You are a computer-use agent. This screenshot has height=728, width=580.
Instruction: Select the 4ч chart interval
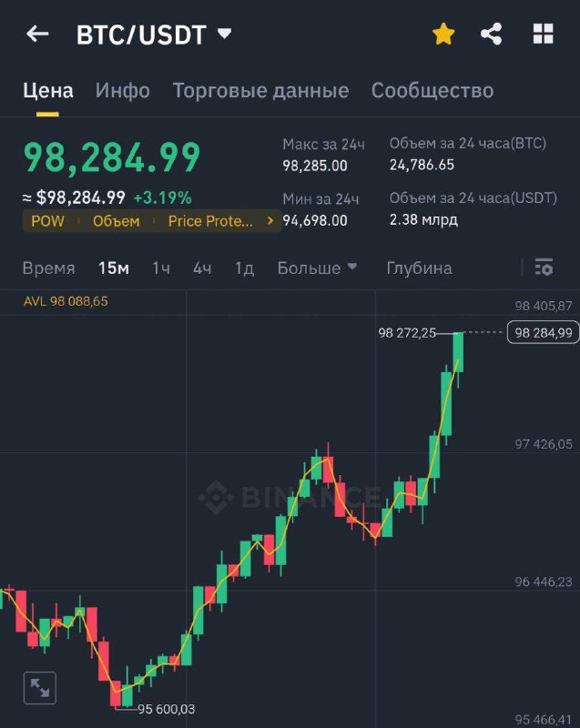point(202,268)
